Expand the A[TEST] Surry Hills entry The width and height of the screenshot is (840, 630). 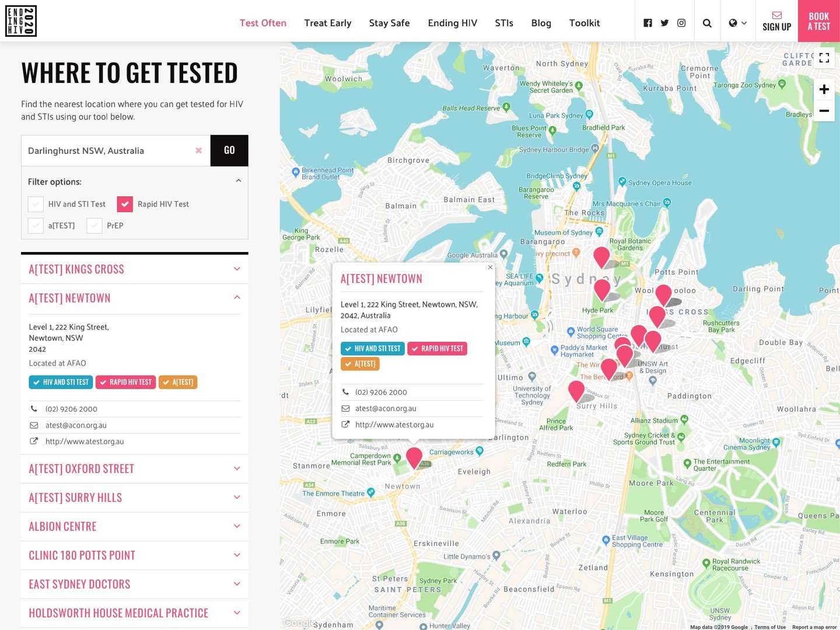point(135,498)
